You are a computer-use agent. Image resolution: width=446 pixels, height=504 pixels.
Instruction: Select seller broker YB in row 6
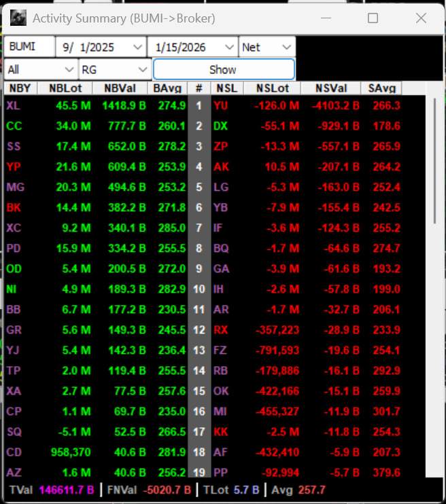click(x=221, y=207)
